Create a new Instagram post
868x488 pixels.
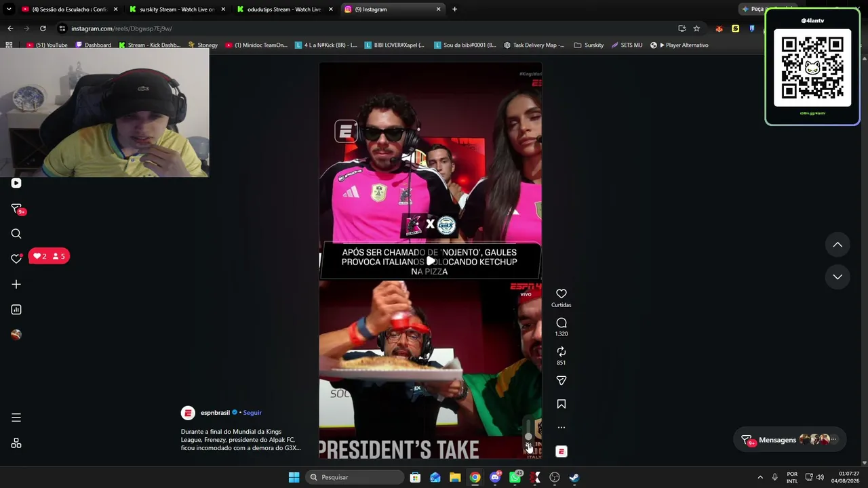pos(16,285)
